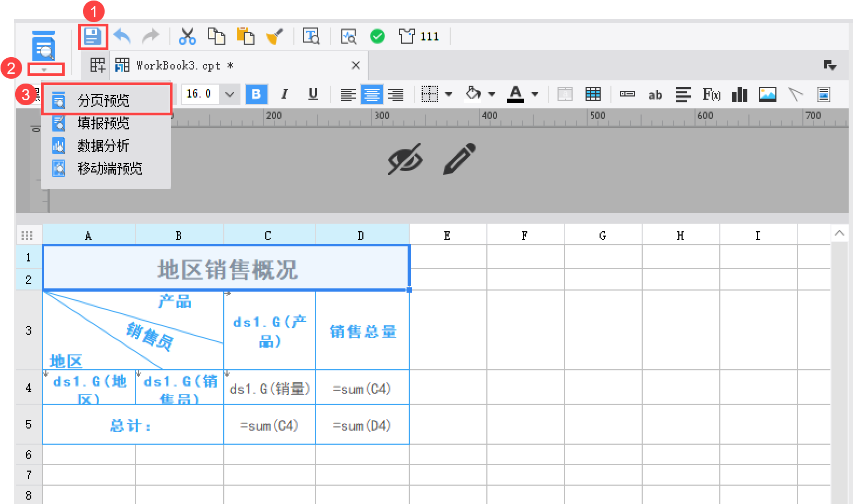
Task: Expand the border style dropdown arrow
Action: click(x=448, y=94)
